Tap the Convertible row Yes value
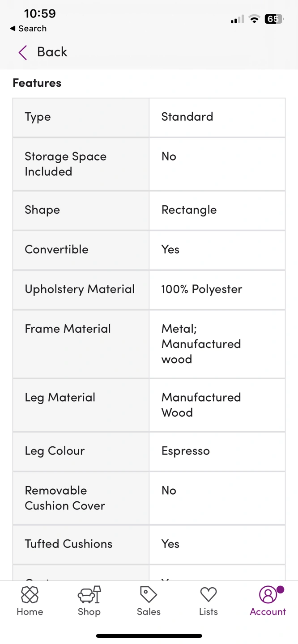Screen dimensions: 298x644 pyautogui.click(x=170, y=250)
